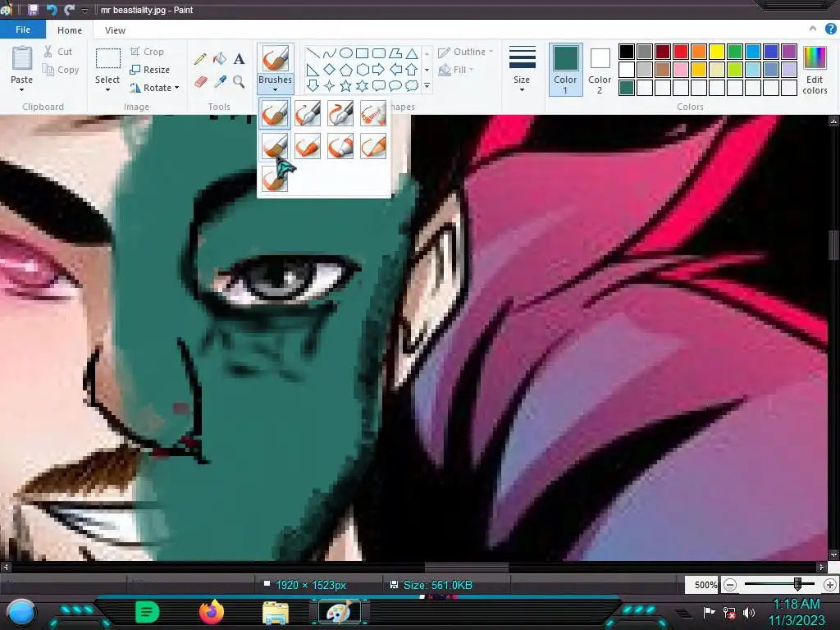Click the Crop button
Viewport: 840px width, 630px height.
coord(147,52)
